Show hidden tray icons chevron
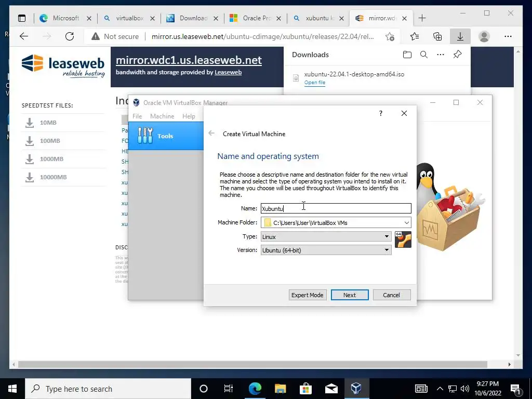532x399 pixels. (440, 389)
